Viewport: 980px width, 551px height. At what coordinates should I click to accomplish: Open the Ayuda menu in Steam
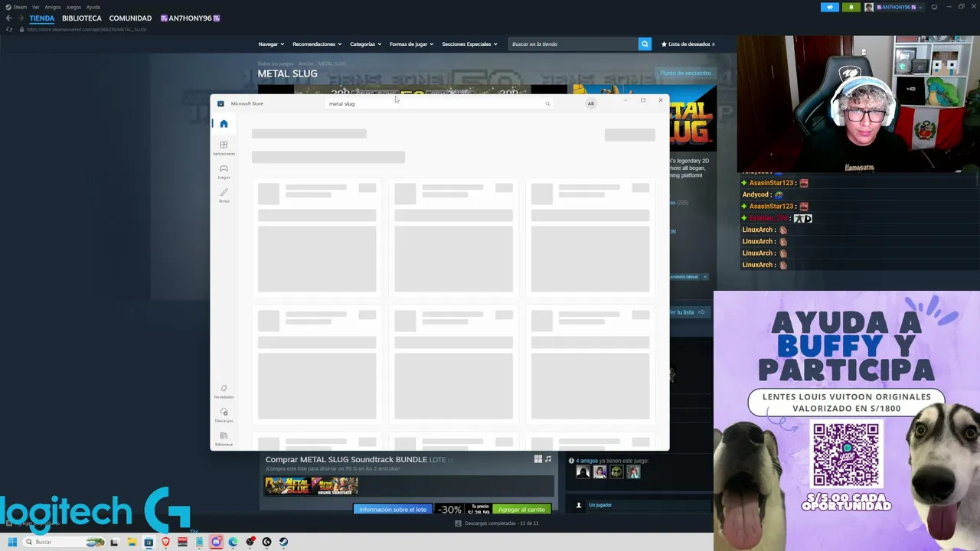tap(93, 7)
